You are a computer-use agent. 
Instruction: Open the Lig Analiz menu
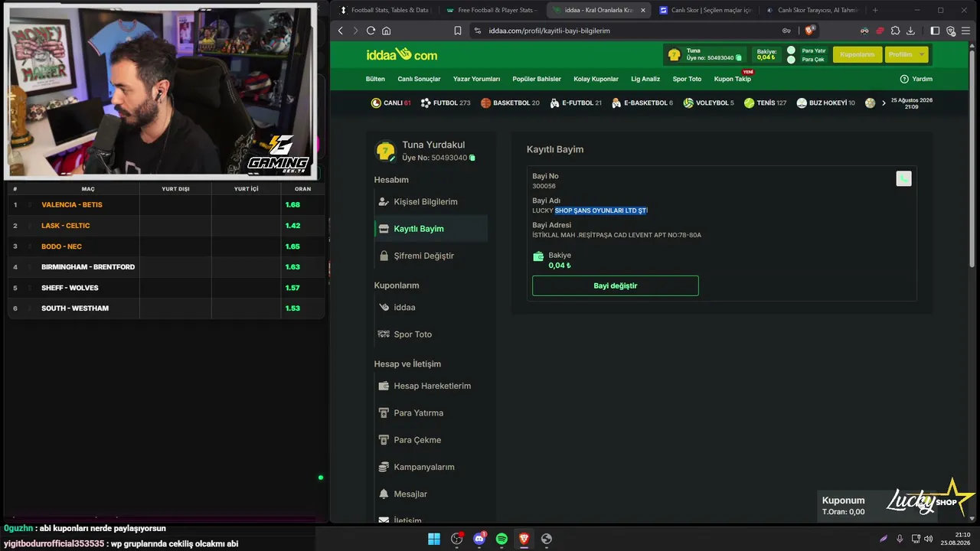pyautogui.click(x=645, y=79)
